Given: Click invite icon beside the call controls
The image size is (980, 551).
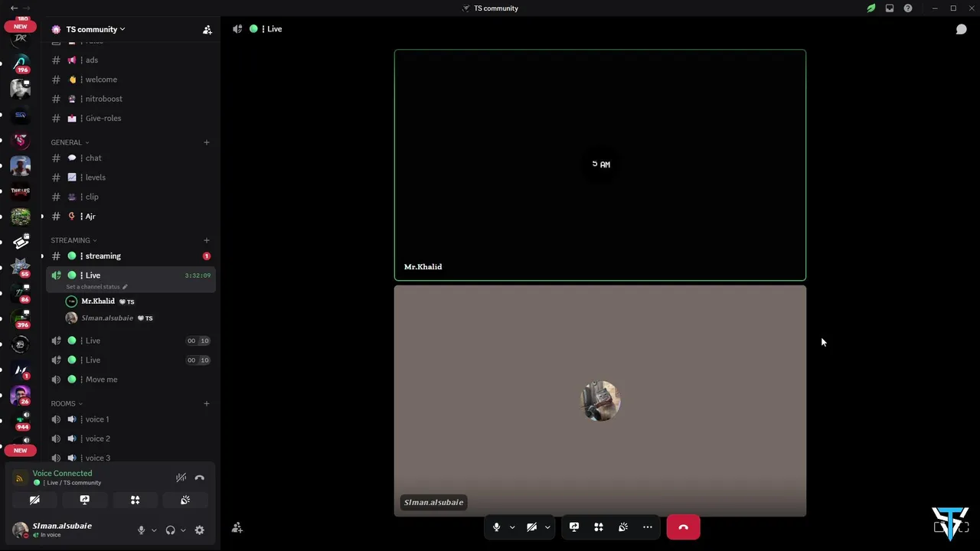Looking at the screenshot, I should click(x=237, y=527).
